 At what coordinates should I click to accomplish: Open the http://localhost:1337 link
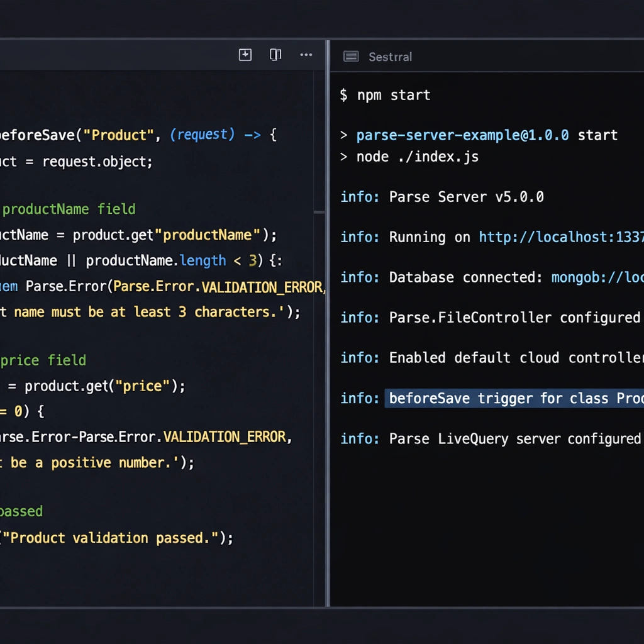561,237
